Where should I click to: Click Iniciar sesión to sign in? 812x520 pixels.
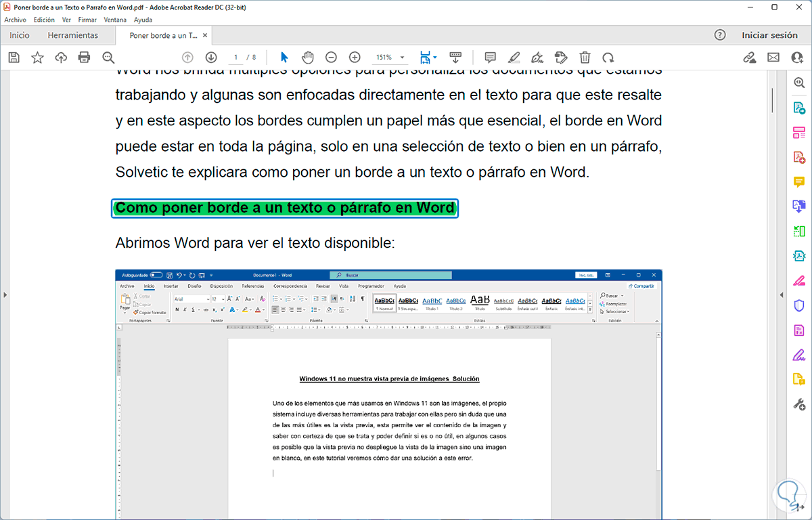pos(769,35)
